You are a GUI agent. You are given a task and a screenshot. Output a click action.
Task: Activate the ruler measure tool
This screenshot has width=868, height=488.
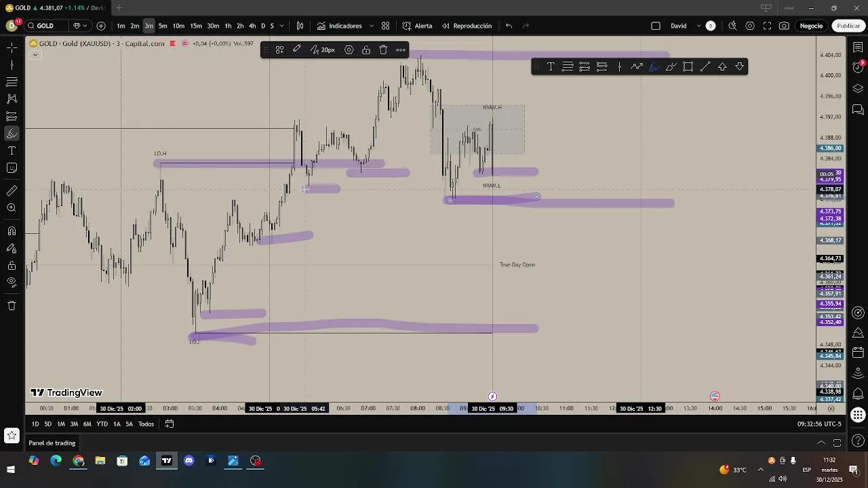click(x=12, y=191)
